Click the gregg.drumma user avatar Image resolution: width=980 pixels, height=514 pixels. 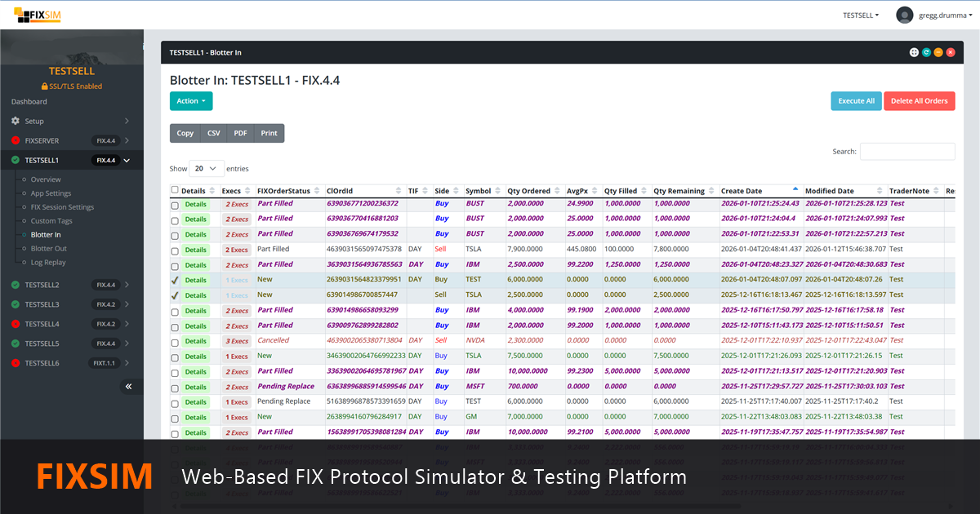tap(904, 15)
